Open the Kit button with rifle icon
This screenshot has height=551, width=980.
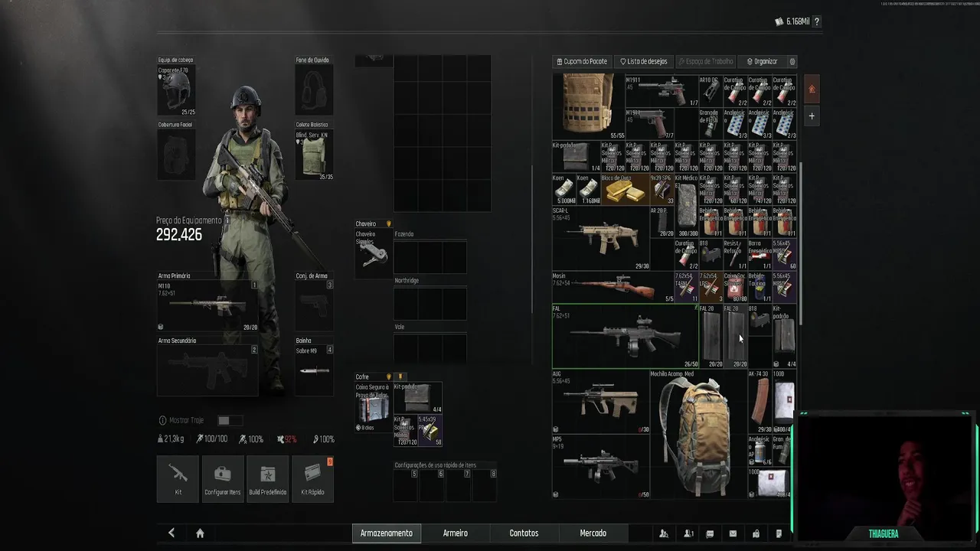click(178, 478)
